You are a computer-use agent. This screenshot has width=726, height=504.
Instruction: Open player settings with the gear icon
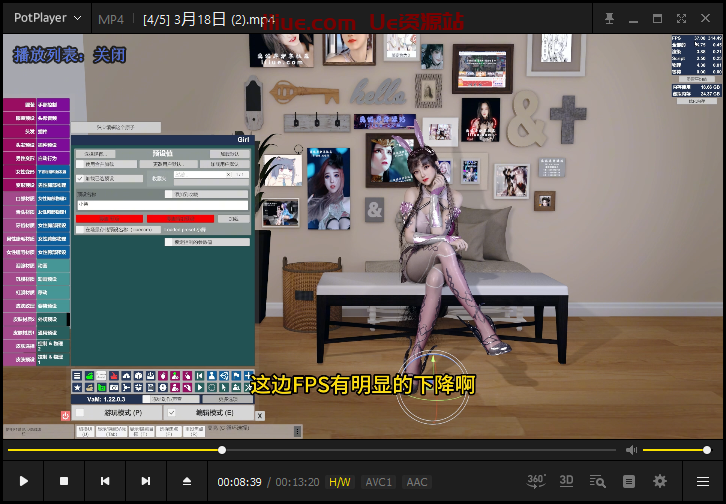coord(660,481)
